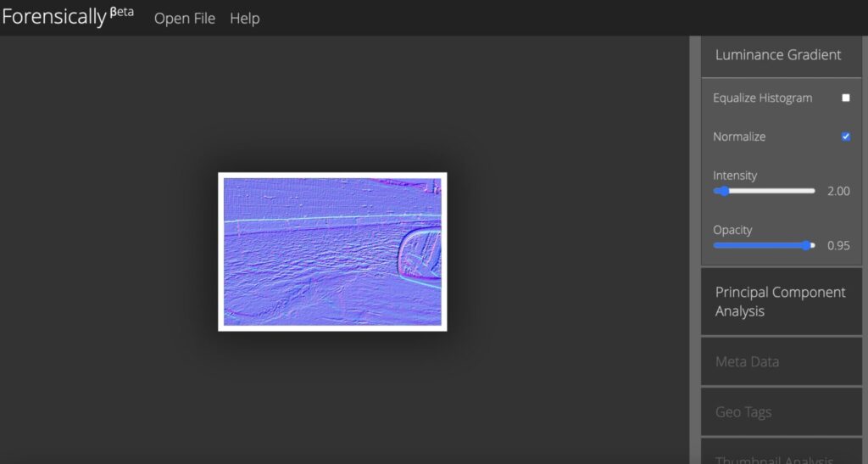This screenshot has height=464, width=868.
Task: Click the Equalize Histogram label text
Action: click(762, 98)
